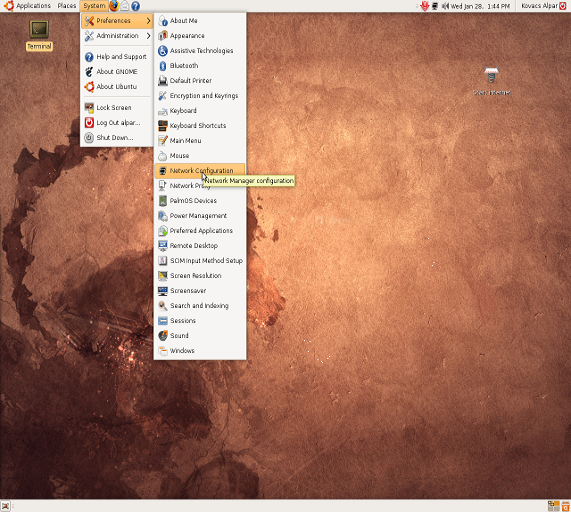Image resolution: width=571 pixels, height=512 pixels.
Task: Expand the Preferences submenu arrow
Action: (148, 21)
